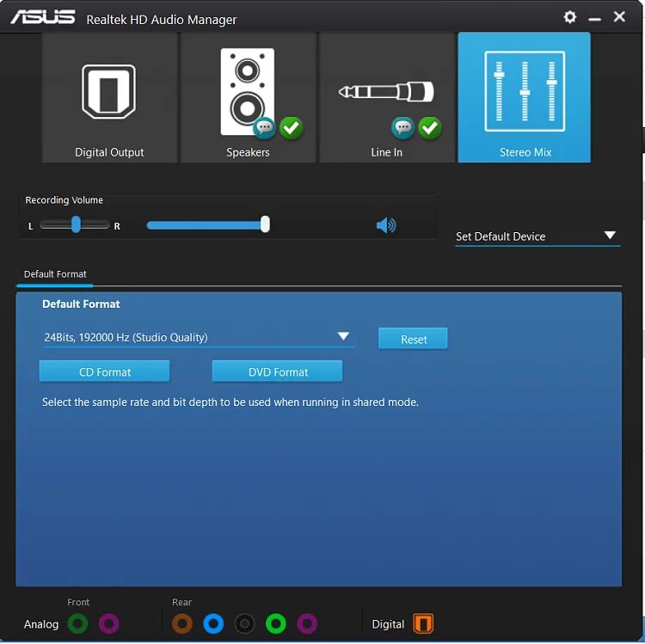Click the recording volume slider handle
Image resolution: width=645 pixels, height=644 pixels.
[266, 224]
